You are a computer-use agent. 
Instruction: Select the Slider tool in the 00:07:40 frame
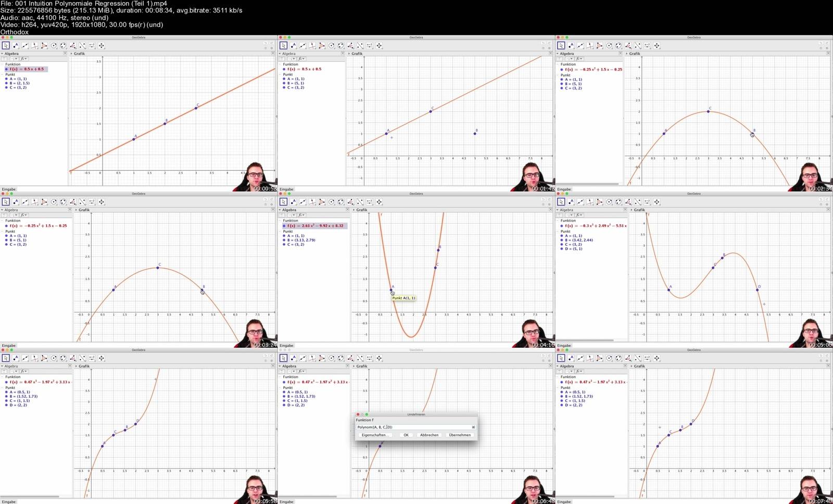(x=647, y=358)
